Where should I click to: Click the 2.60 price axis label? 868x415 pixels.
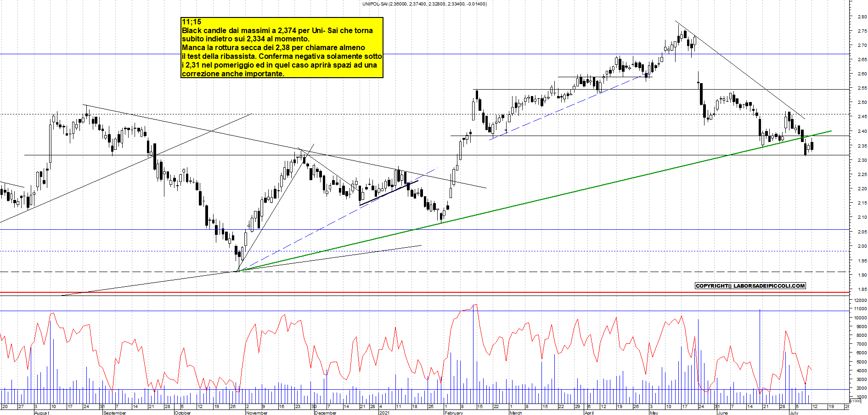pos(862,74)
